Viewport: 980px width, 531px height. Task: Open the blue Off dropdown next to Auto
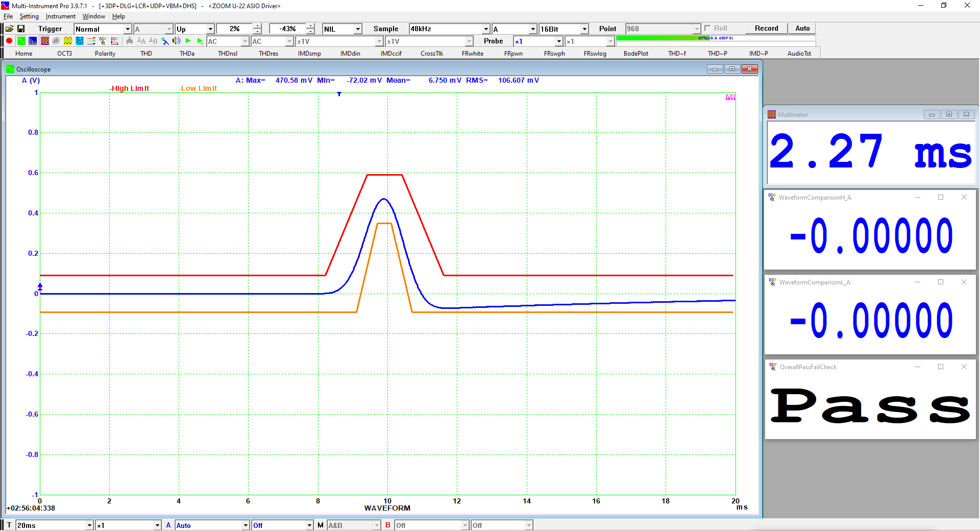[x=309, y=525]
